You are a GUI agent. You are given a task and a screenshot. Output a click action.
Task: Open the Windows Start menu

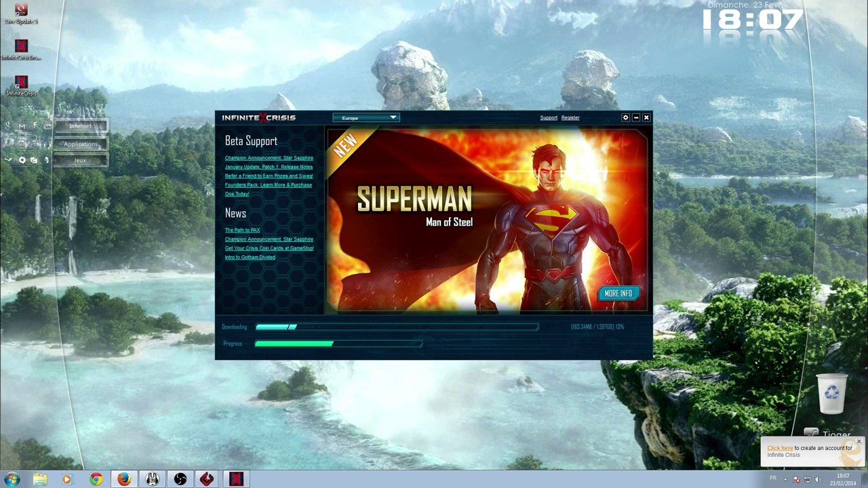click(x=12, y=480)
